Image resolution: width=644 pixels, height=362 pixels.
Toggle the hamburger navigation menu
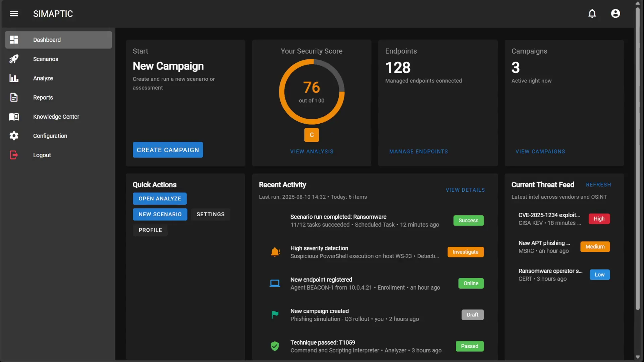(x=14, y=14)
